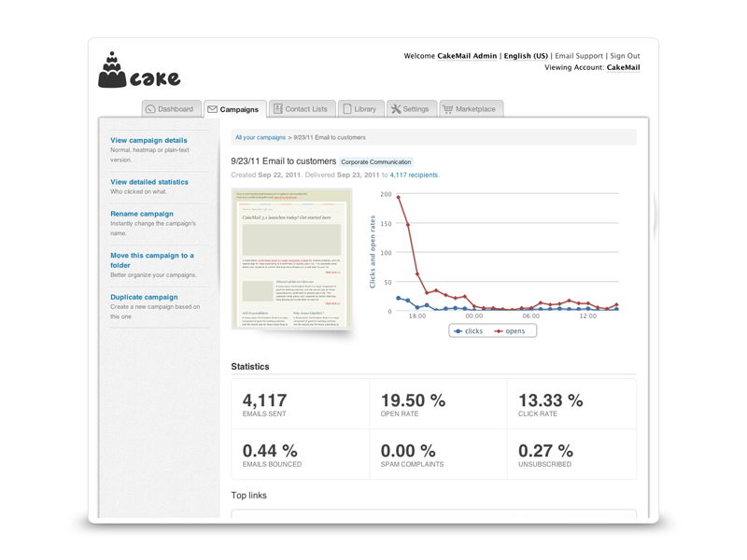747x560 pixels.
Task: Open the email preview thumbnail
Action: (x=291, y=259)
